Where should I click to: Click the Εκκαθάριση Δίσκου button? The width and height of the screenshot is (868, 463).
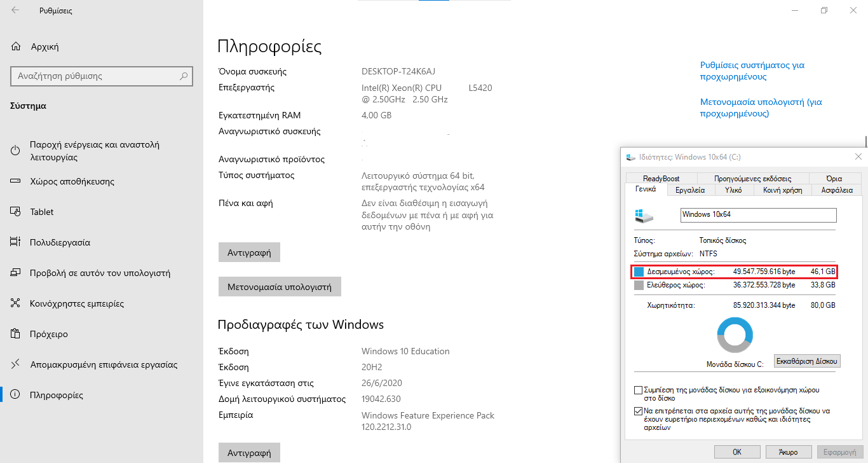808,361
